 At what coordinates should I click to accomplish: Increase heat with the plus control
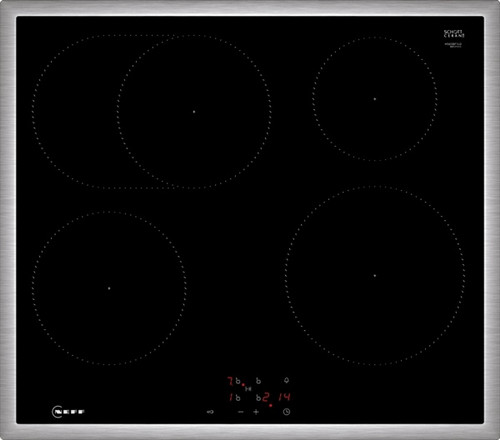[256, 412]
